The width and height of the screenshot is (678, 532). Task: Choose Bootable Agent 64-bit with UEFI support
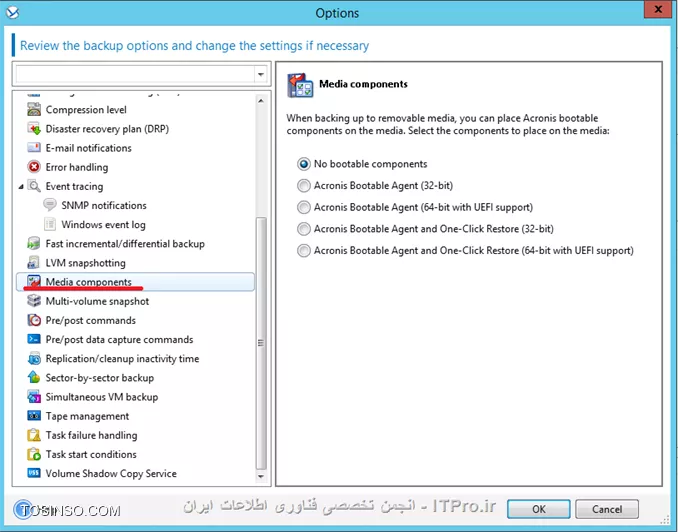pyautogui.click(x=304, y=207)
